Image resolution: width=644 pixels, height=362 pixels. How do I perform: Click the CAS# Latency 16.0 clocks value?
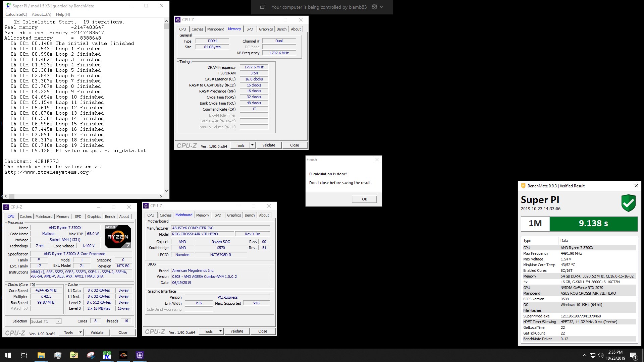[x=254, y=79]
